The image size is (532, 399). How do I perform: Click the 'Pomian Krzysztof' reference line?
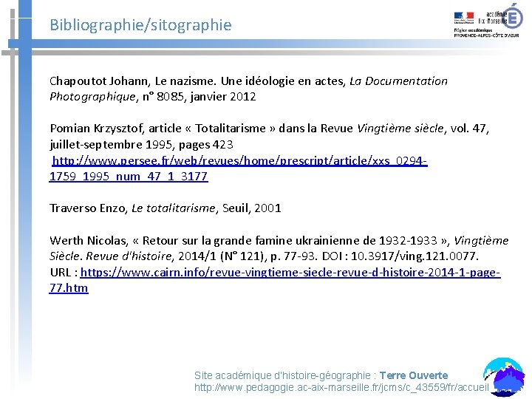pos(270,129)
